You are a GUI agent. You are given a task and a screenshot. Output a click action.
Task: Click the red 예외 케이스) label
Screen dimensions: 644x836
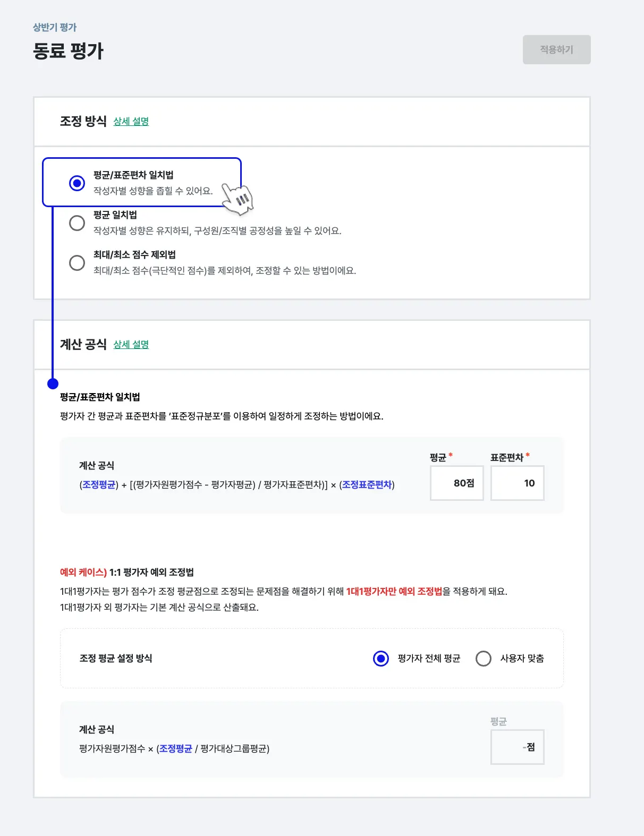point(83,572)
